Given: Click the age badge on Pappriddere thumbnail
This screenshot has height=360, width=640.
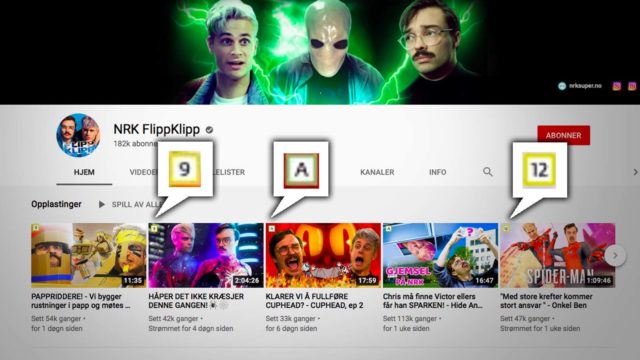Looking at the screenshot, I should (36, 227).
